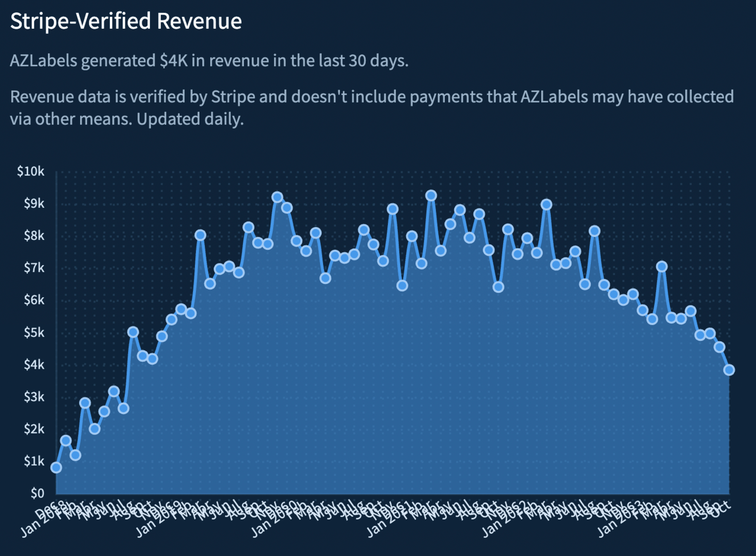The width and height of the screenshot is (756, 556).
Task: Select the first data point exceeding $9k
Action: 277,197
